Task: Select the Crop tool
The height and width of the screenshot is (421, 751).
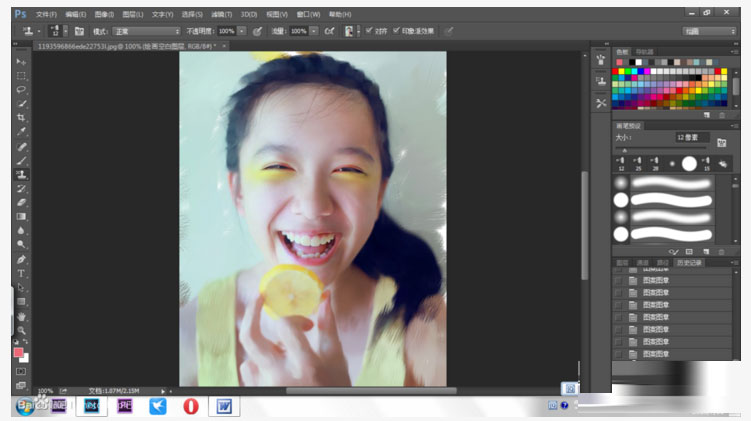Action: click(21, 117)
